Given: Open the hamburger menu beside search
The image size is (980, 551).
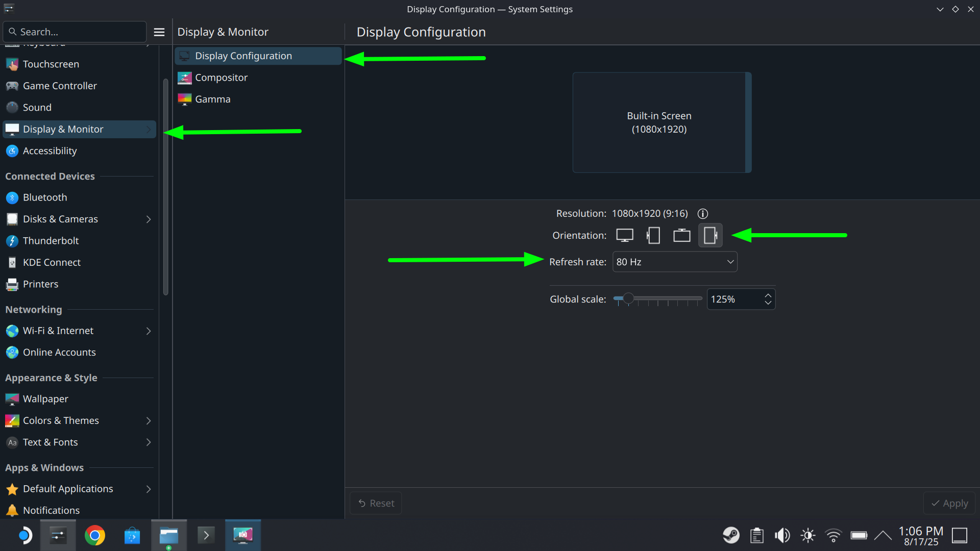Looking at the screenshot, I should click(159, 32).
